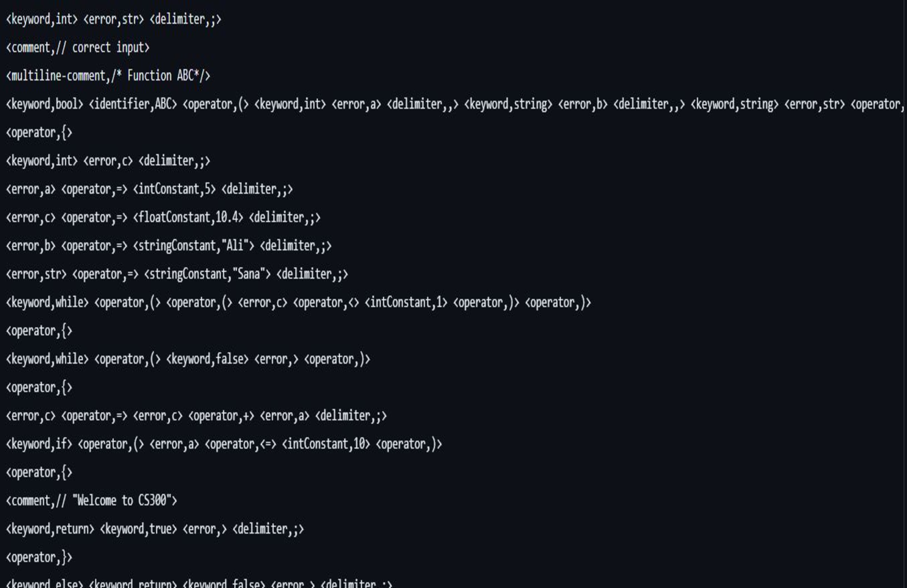Click the multiline-comment 'Function ABC' token
Viewport: 907px width, 588px height.
pos(108,76)
